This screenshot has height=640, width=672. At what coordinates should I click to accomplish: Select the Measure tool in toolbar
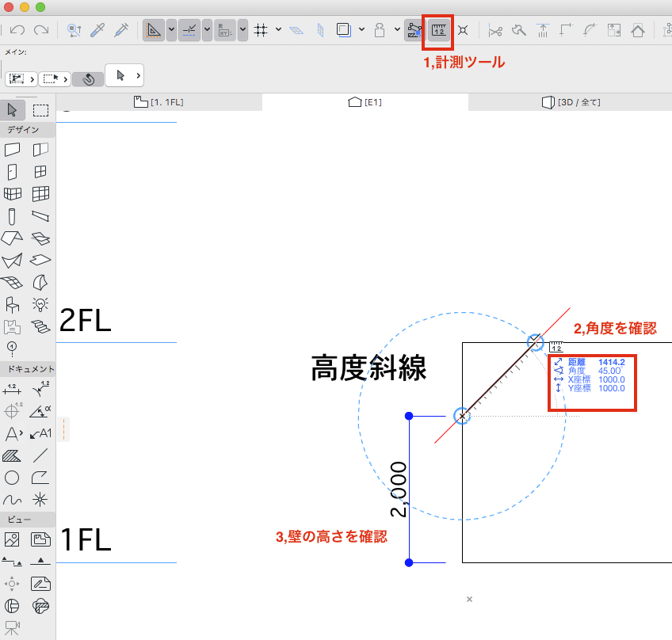pos(438,31)
